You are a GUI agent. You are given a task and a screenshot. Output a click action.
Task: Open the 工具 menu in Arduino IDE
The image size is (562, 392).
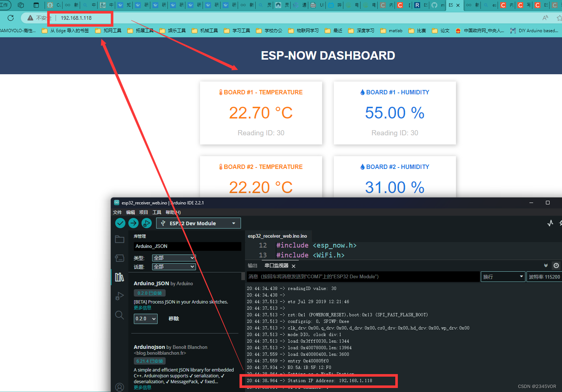pos(157,212)
